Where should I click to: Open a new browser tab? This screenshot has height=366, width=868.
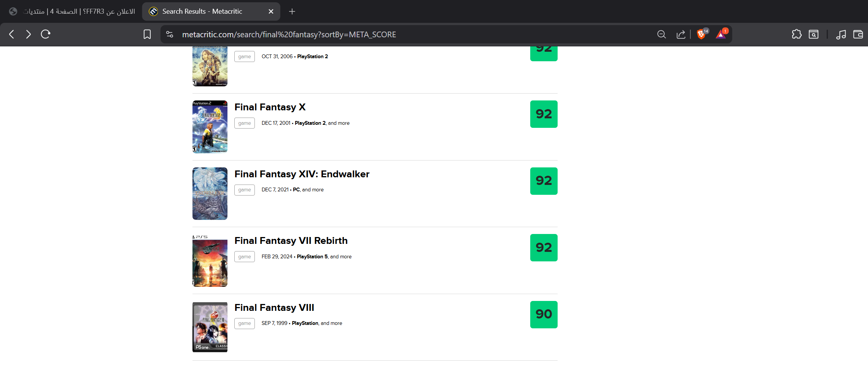292,11
